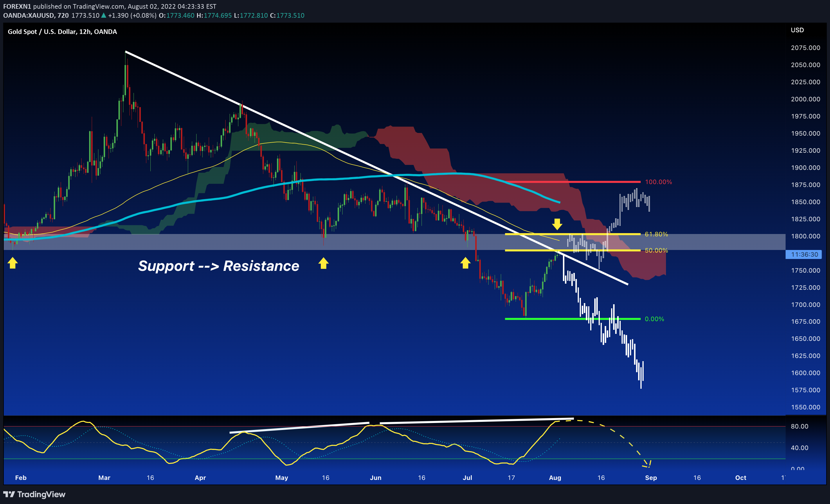Image resolution: width=830 pixels, height=504 pixels.
Task: Click the 1850.000 price axis label
Action: [x=805, y=202]
